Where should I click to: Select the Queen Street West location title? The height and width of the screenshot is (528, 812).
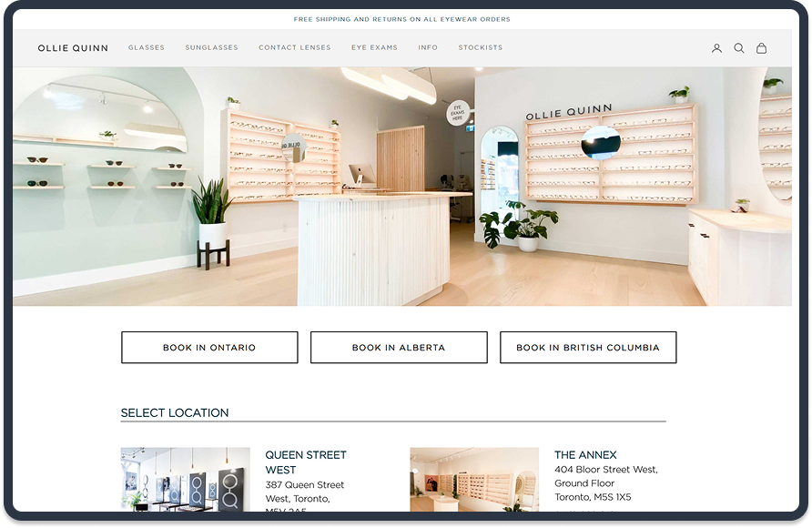(x=306, y=462)
